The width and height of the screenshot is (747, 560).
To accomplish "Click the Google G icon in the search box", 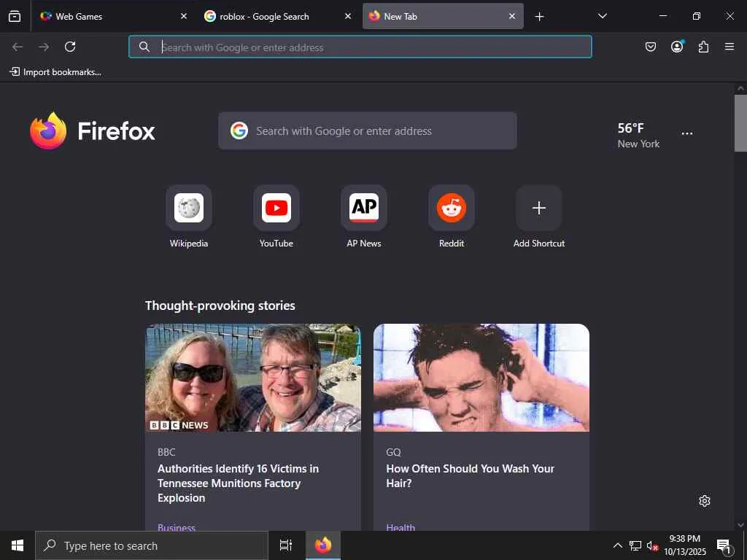I will pos(239,131).
